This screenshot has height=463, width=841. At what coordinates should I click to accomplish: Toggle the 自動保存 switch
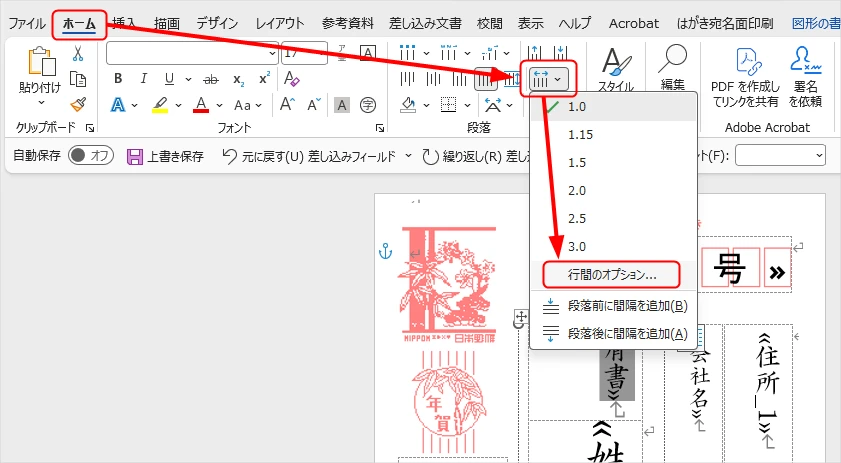91,156
